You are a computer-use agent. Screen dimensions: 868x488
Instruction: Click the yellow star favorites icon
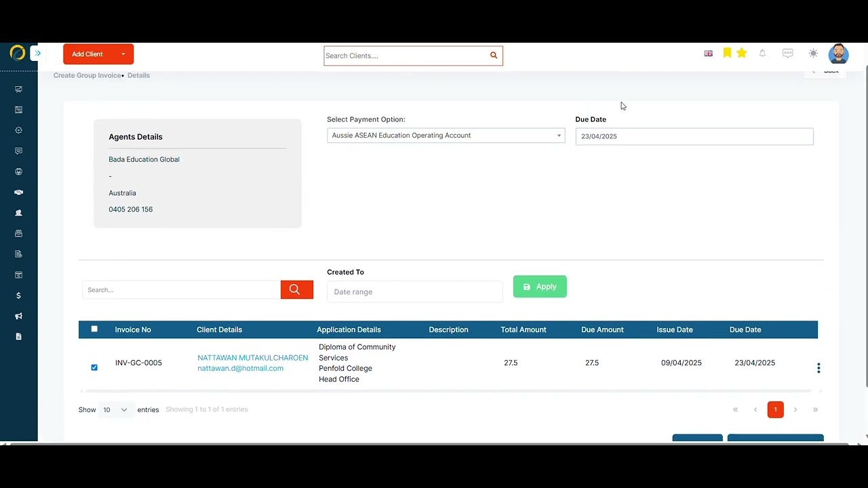742,53
